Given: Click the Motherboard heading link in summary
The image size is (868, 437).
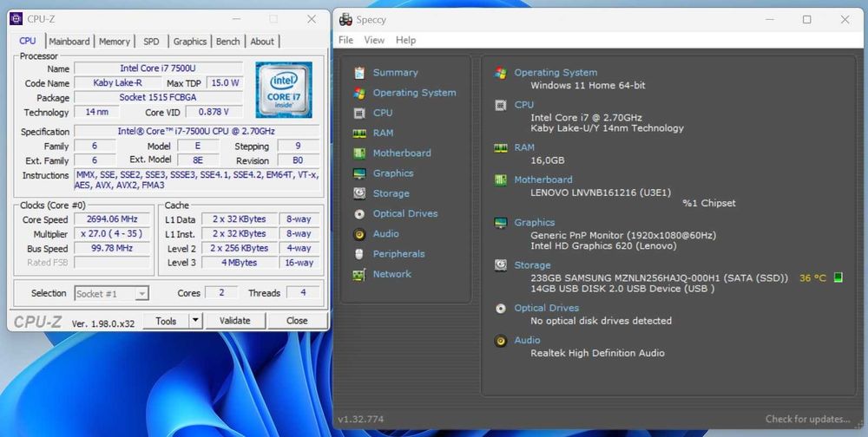Looking at the screenshot, I should 543,179.
